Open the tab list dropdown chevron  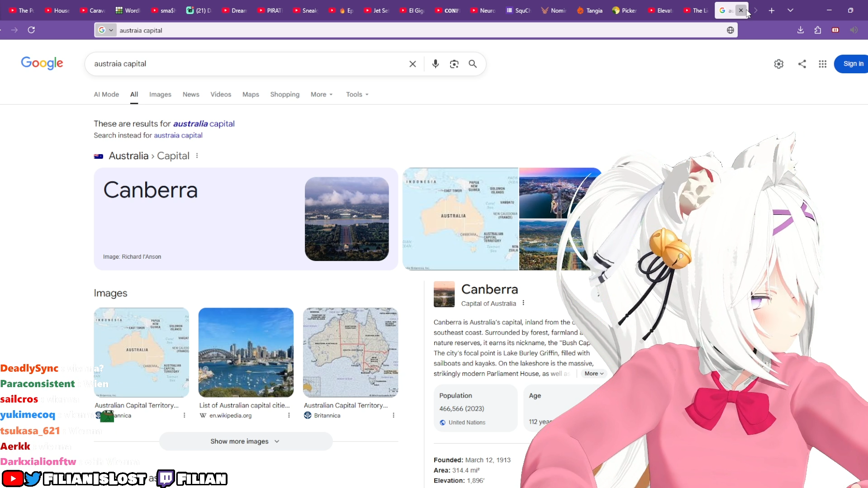(790, 10)
